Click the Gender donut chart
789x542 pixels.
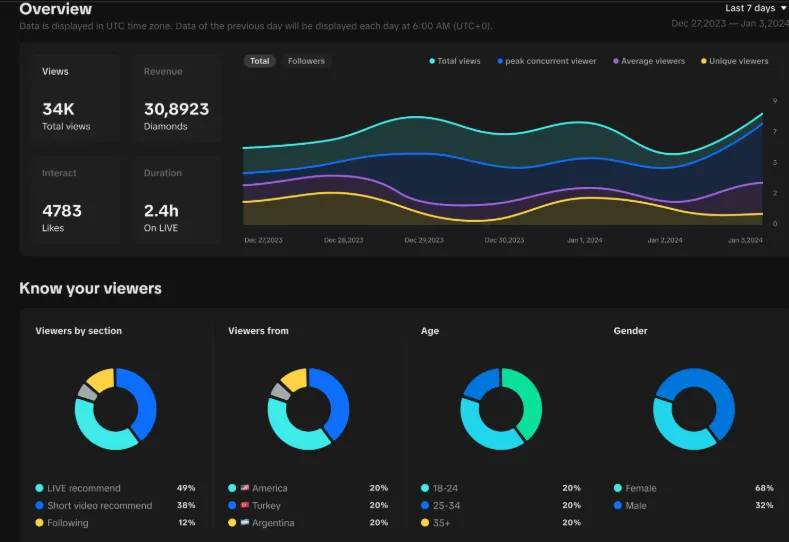tap(693, 409)
